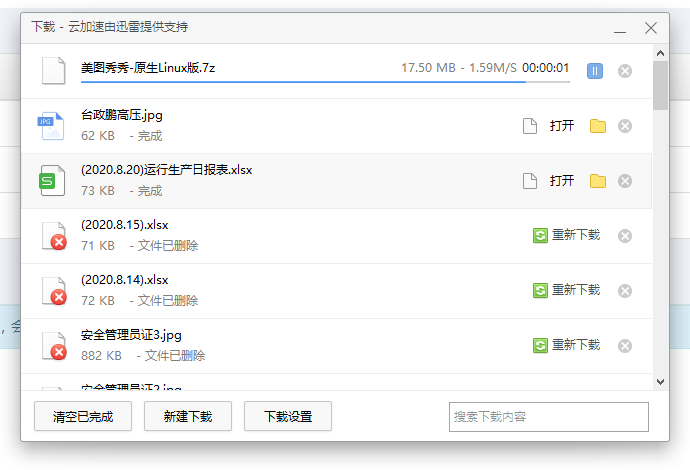Cancel the 美图秀秀-原生Linux版.7z download

pos(624,71)
